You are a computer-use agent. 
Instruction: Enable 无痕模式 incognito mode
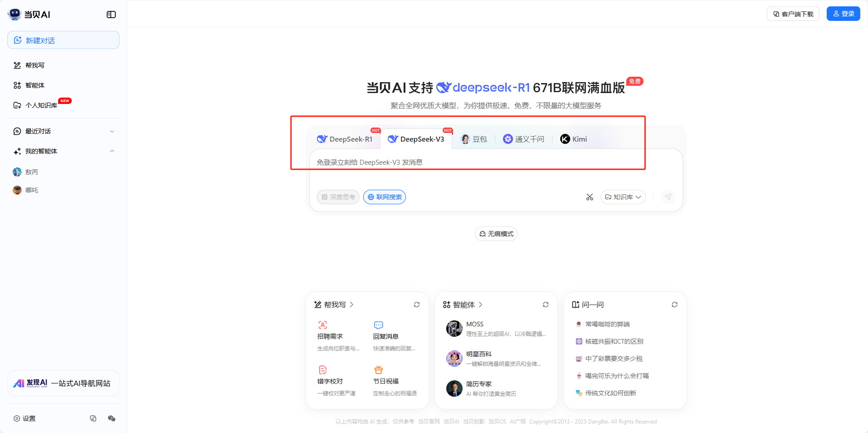(496, 234)
